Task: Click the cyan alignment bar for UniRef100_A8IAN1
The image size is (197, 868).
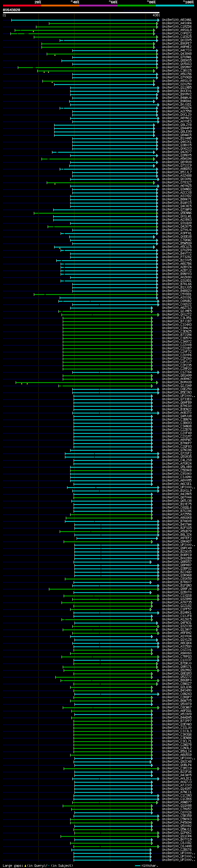Action: pyautogui.click(x=85, y=20)
